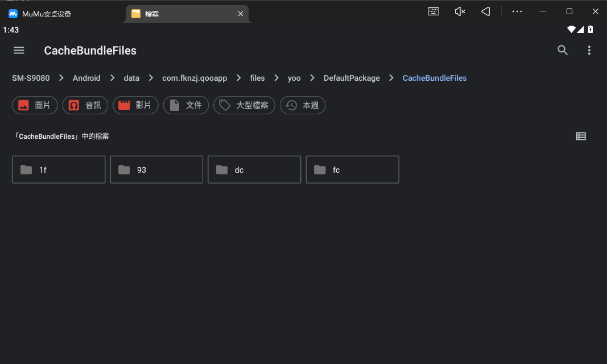Open the dc folder
Image resolution: width=607 pixels, height=364 pixels.
(x=254, y=169)
